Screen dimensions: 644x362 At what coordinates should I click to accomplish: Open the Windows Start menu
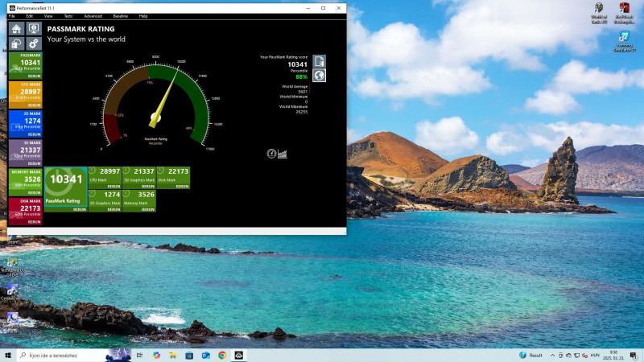tap(8, 355)
